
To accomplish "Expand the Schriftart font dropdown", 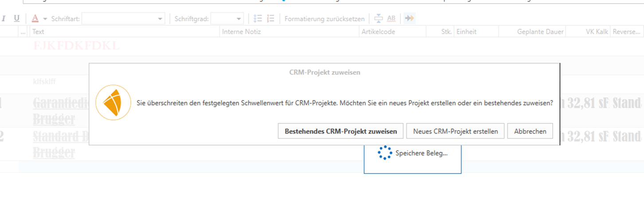I will click(160, 19).
